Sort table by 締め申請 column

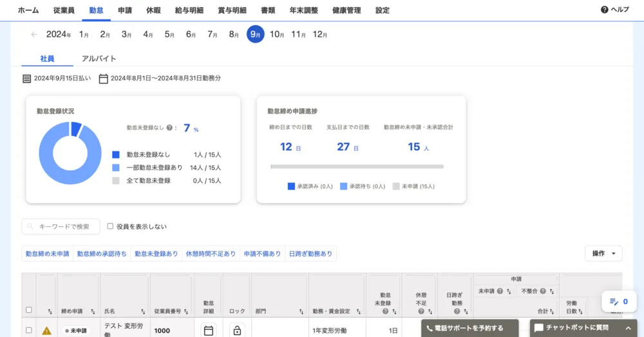tap(93, 311)
